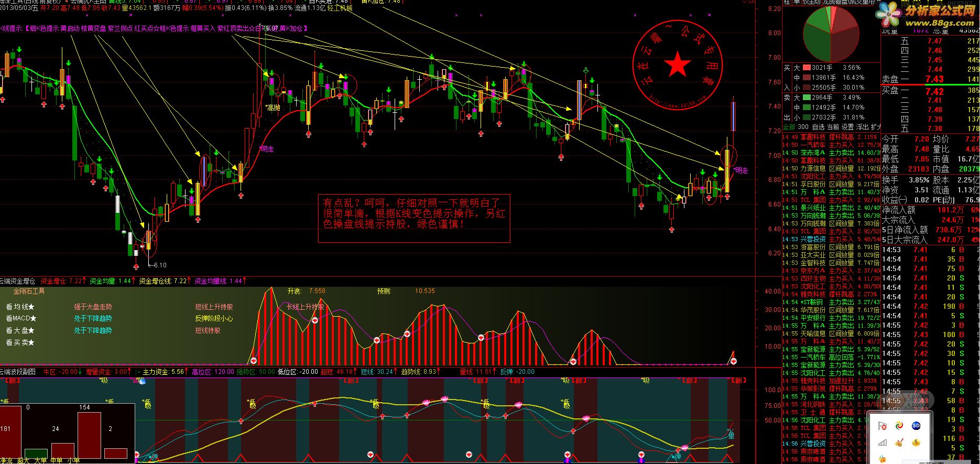Click the 浮出 tab
Image resolution: width=980 pixels, height=464 pixels.
[x=862, y=127]
